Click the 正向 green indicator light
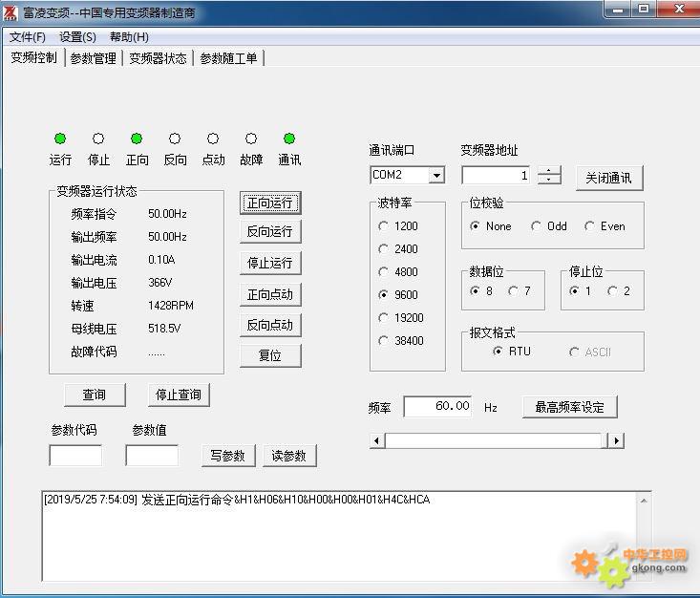This screenshot has height=598, width=700. (137, 139)
